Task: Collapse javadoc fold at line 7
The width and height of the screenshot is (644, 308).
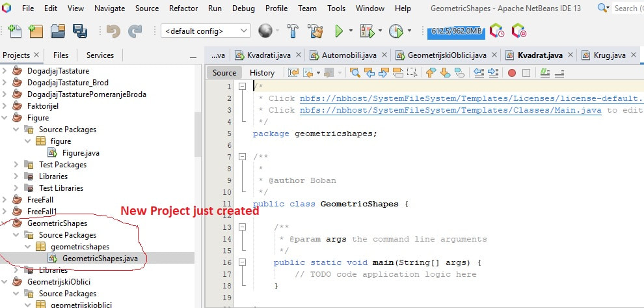Action: (243, 157)
